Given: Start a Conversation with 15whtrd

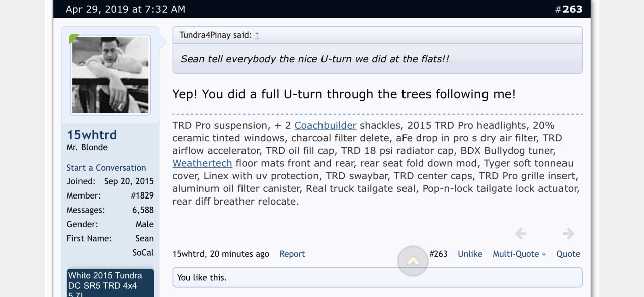Looking at the screenshot, I should [106, 168].
